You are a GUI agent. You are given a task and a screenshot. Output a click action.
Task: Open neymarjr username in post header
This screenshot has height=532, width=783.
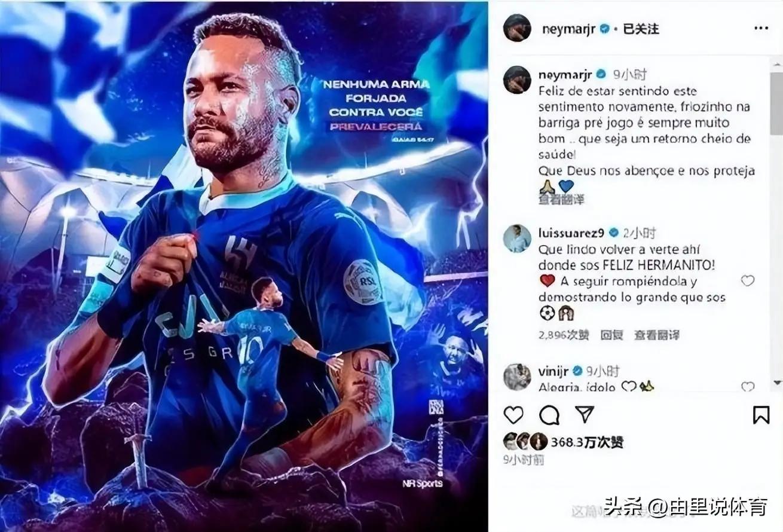[x=568, y=29]
